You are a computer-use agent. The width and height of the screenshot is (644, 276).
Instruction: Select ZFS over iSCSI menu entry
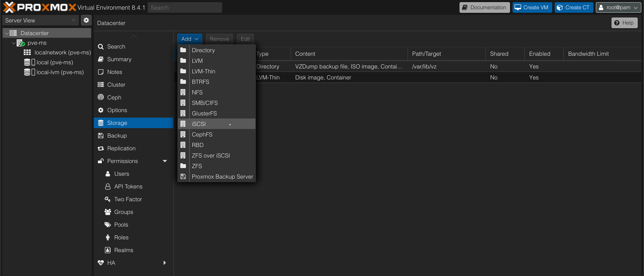pos(216,156)
